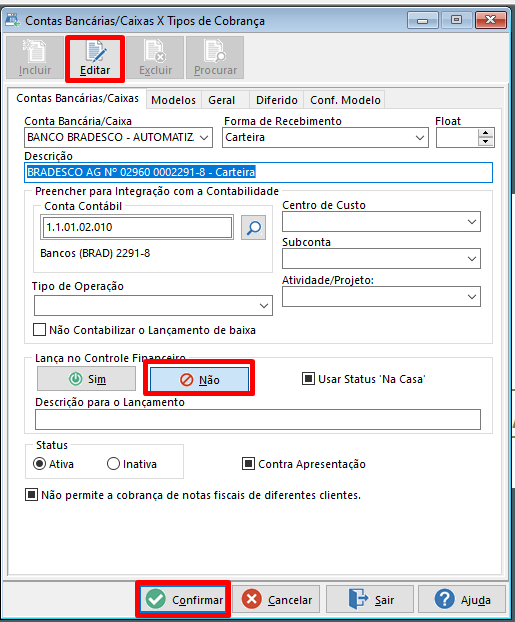Decrease the Float value with down arrow
The width and height of the screenshot is (515, 622).
pos(486,142)
